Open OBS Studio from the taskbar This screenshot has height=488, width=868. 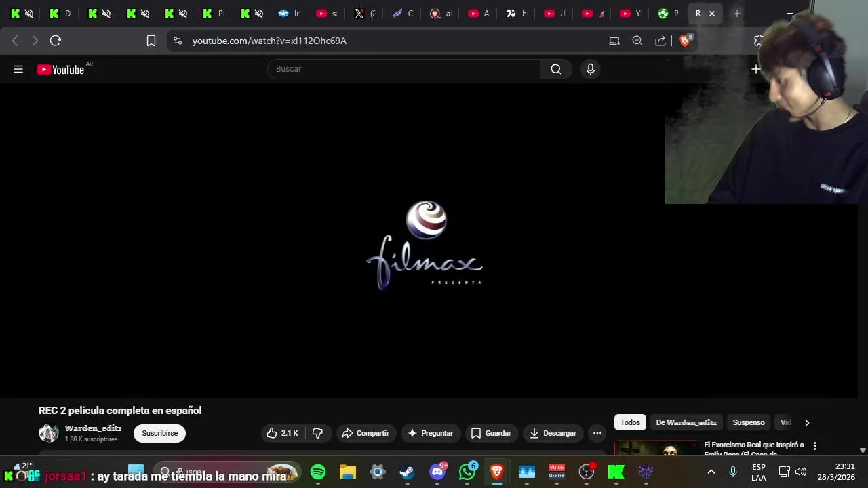(587, 472)
